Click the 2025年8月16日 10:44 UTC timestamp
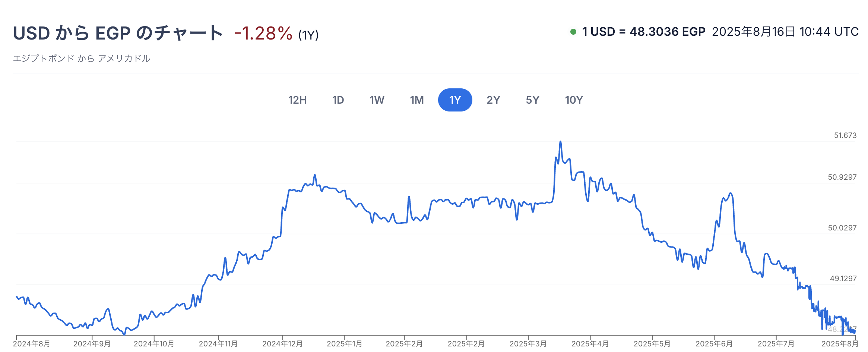 pyautogui.click(x=785, y=32)
